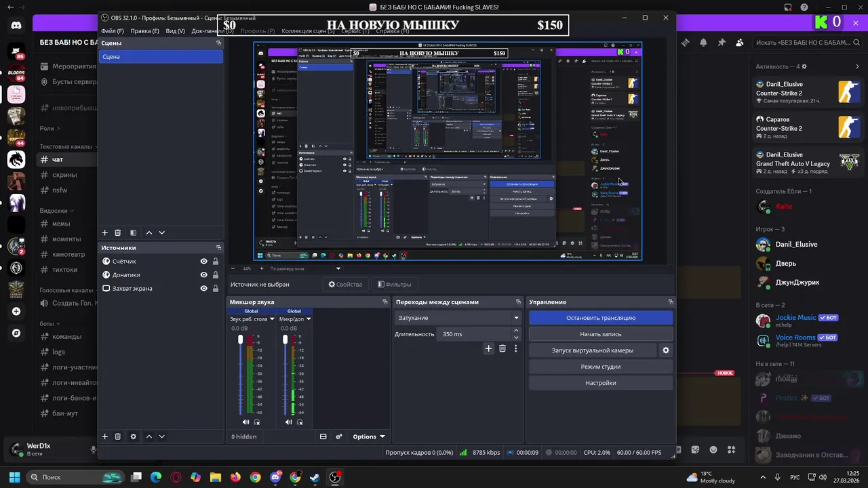Open the Звук раб. стола channel dropdown arrow
Viewport: 868px width, 488px height.
pyautogui.click(x=272, y=319)
